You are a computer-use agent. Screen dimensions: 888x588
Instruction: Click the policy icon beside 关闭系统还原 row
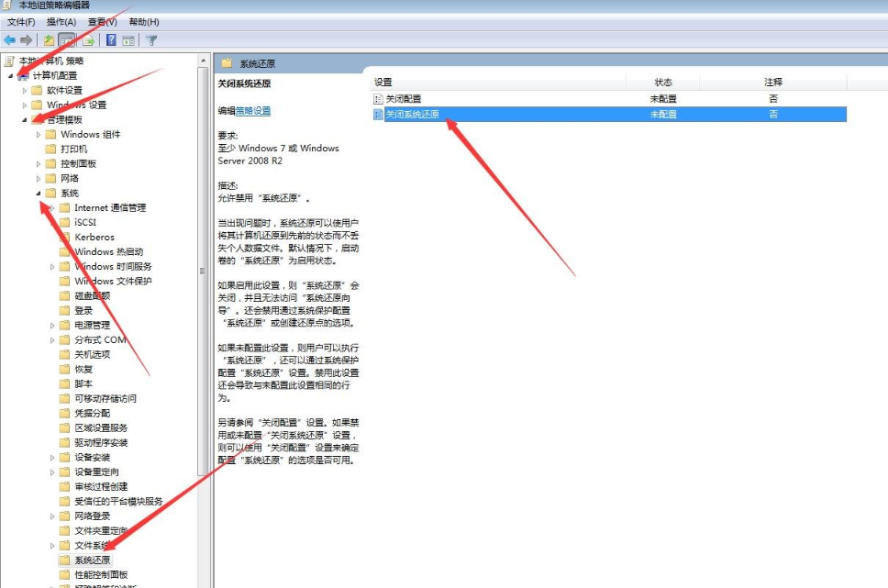click(x=378, y=115)
